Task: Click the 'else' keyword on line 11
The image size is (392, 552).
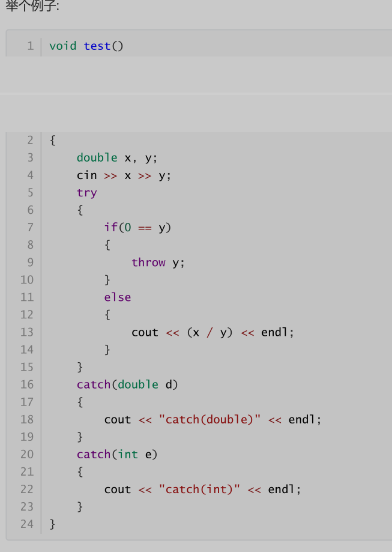Action: pos(118,297)
